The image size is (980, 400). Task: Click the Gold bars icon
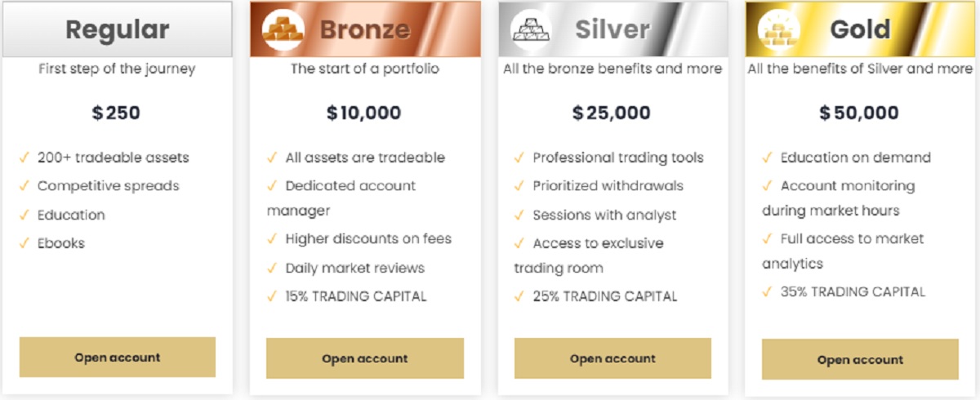[x=779, y=30]
